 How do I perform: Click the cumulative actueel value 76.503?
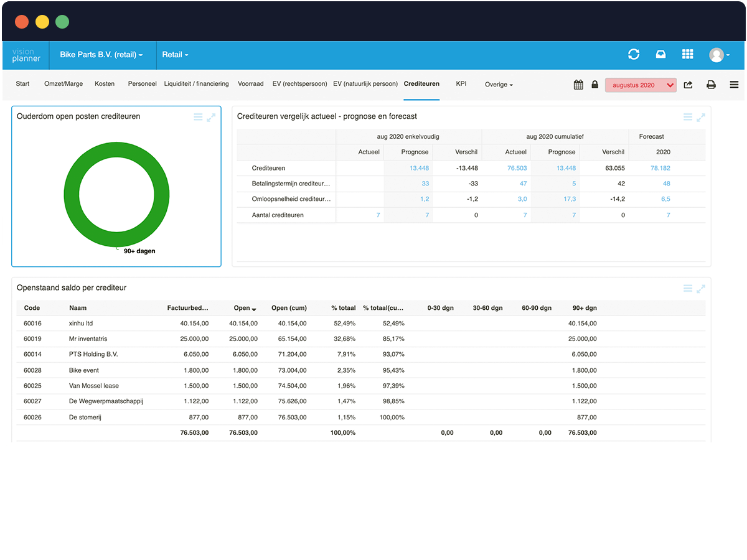click(x=517, y=168)
